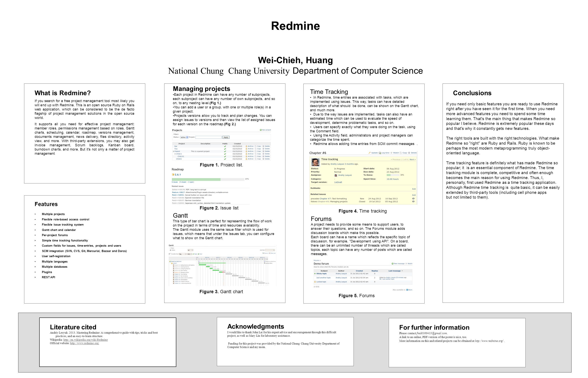588x378 pixels.
Task: Click the 6 issues link under Roadmap
Action: tap(175, 182)
